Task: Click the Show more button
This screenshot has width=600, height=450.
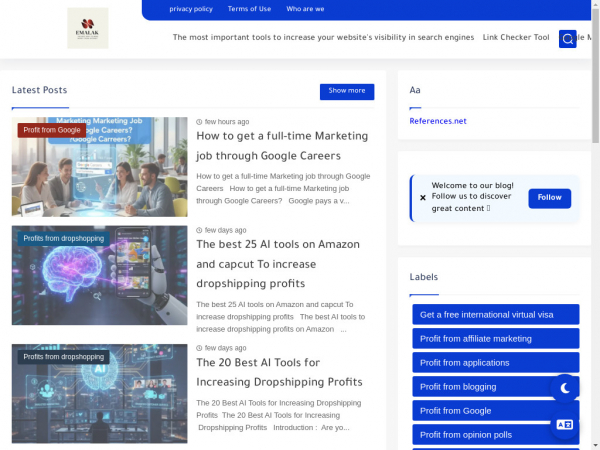Action: (x=347, y=91)
